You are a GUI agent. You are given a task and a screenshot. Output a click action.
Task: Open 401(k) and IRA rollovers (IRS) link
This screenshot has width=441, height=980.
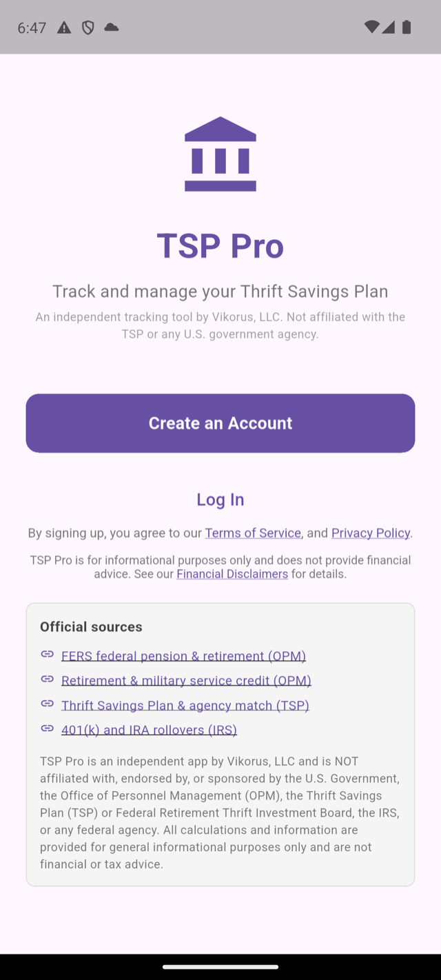149,730
